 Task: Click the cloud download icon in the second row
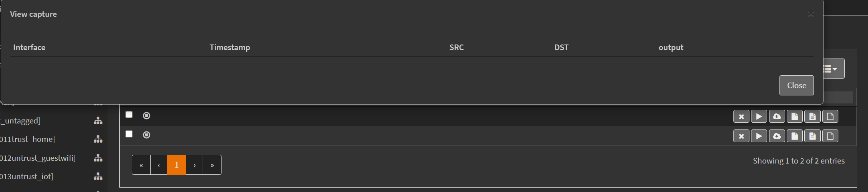tap(777, 136)
